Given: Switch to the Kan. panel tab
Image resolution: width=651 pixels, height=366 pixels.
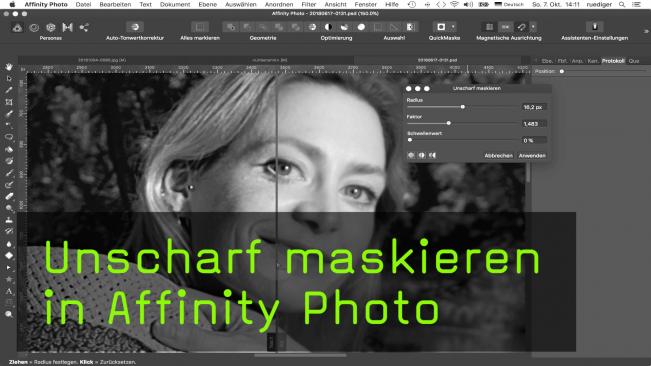Looking at the screenshot, I should tap(593, 61).
